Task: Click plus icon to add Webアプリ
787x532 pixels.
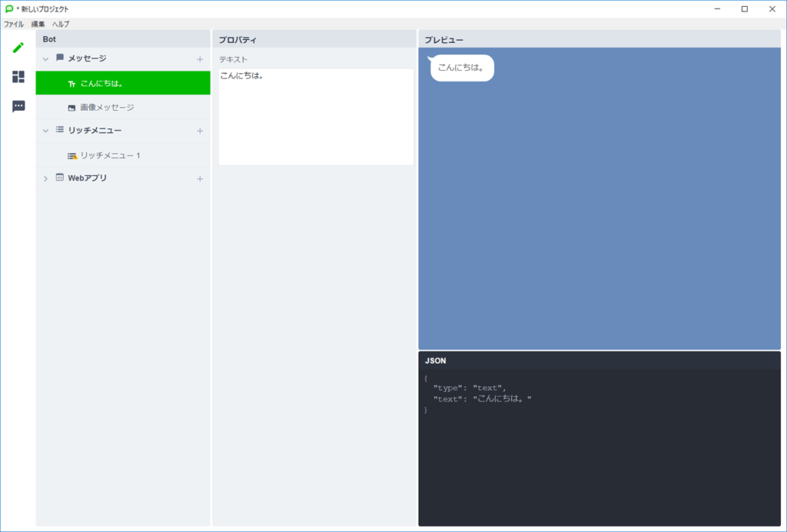Action: point(200,179)
